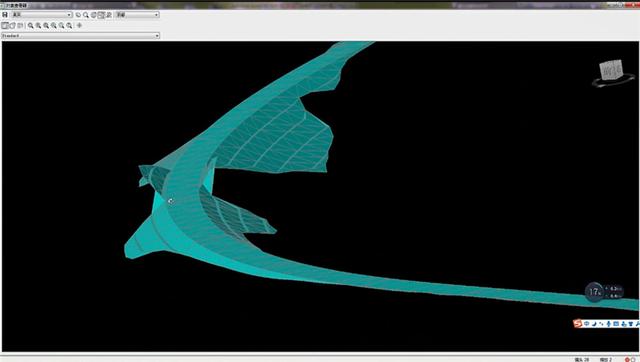Viewport: 640px width, 362px height.
Task: Click the sixth zoom magnifier in second row
Action: 69,25
